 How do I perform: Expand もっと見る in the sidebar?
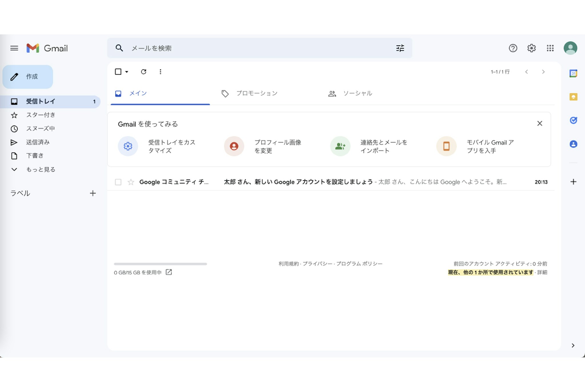(41, 169)
